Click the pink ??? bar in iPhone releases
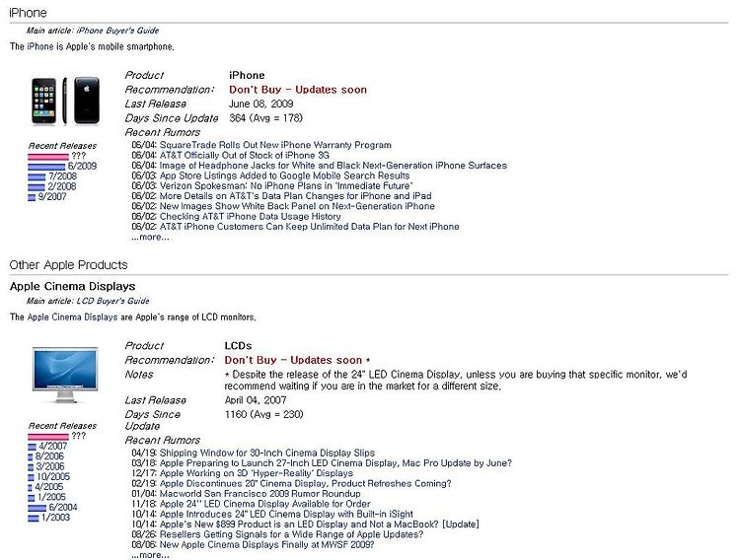The image size is (740, 560). [48, 157]
